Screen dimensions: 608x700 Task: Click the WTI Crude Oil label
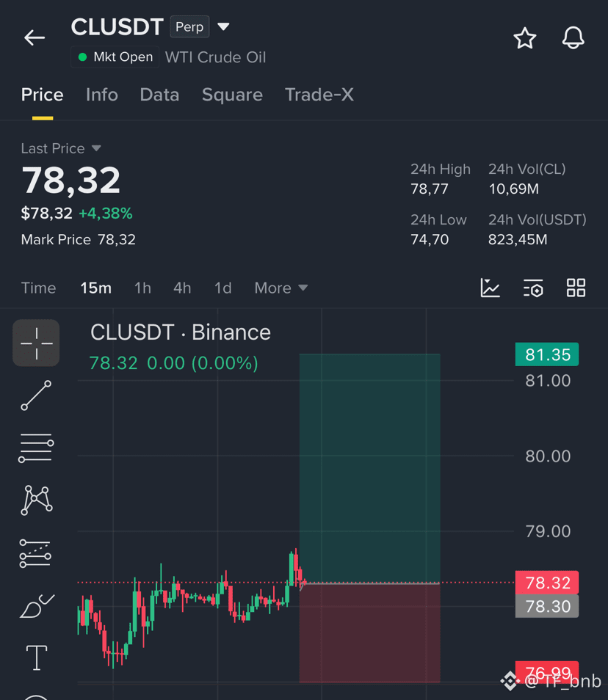point(215,57)
